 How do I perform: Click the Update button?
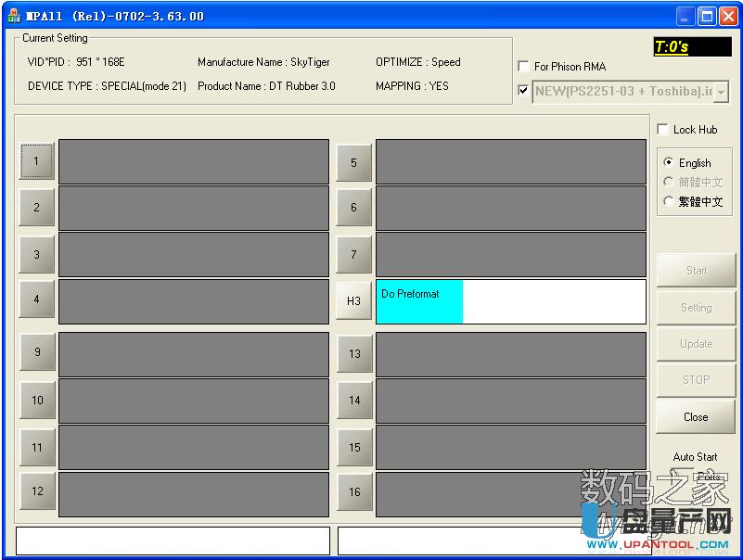(695, 344)
